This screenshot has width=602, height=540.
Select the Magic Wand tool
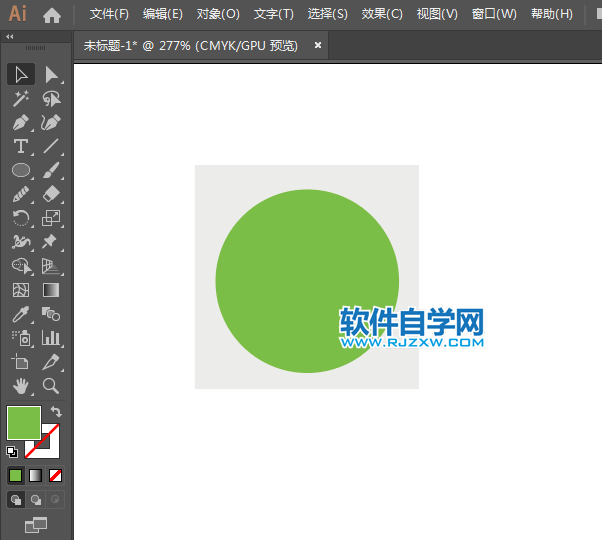point(21,98)
